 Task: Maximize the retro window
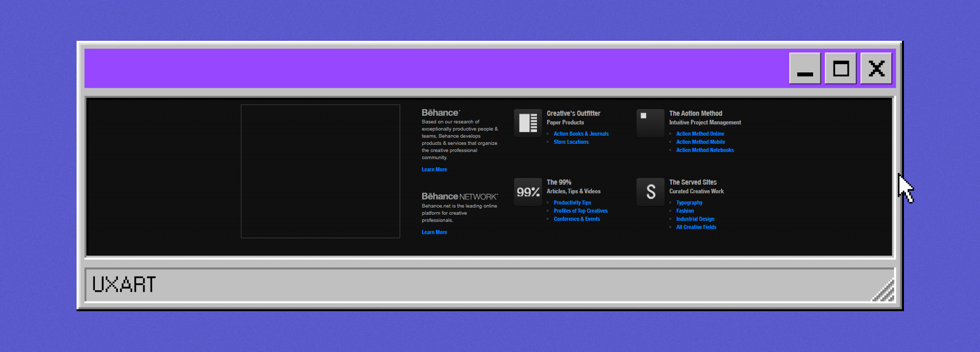(x=841, y=68)
